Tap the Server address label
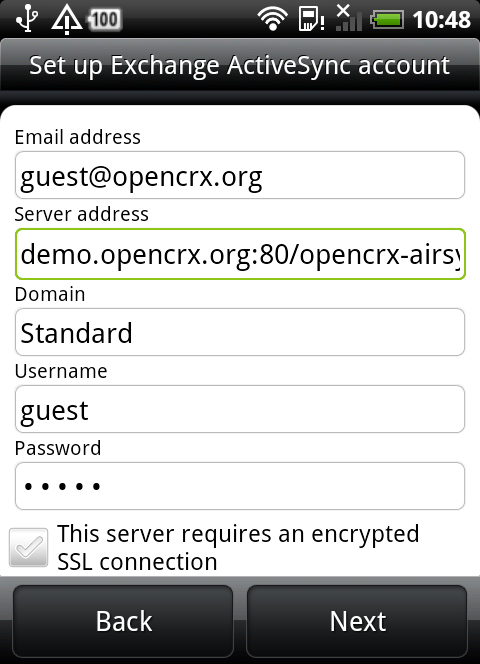Screen dimensions: 480x664 81,214
